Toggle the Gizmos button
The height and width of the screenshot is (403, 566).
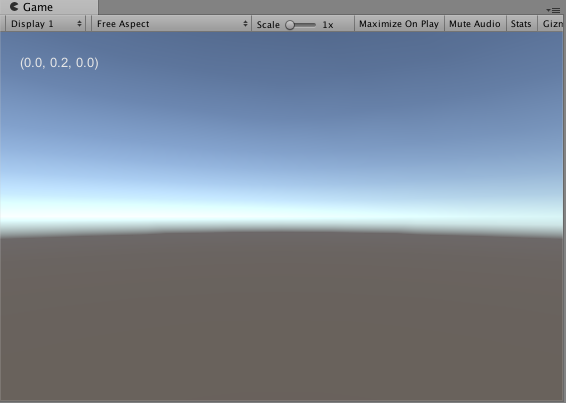(551, 24)
